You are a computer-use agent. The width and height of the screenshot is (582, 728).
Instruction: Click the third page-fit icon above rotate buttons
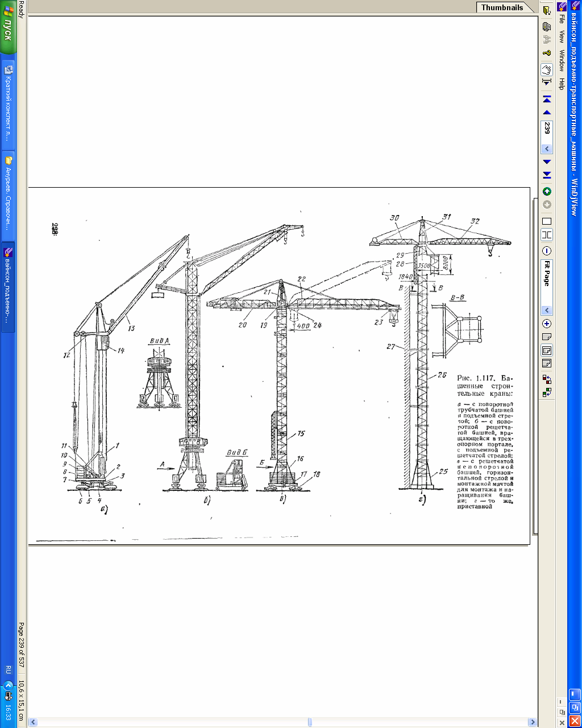pos(547,363)
